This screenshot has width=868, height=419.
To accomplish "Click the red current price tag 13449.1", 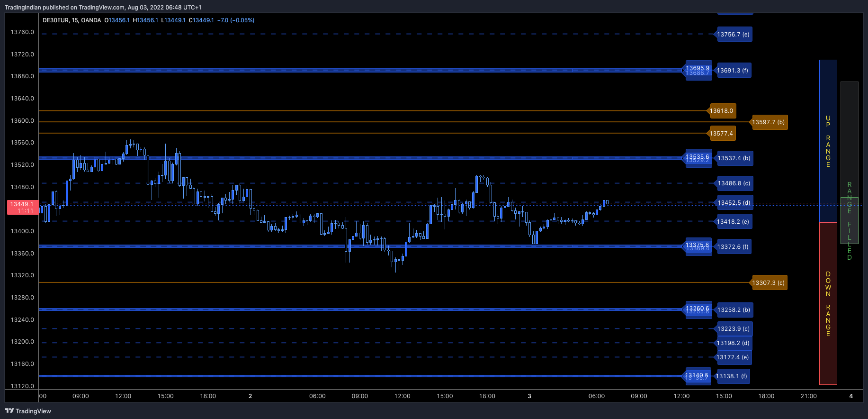I will (22, 207).
